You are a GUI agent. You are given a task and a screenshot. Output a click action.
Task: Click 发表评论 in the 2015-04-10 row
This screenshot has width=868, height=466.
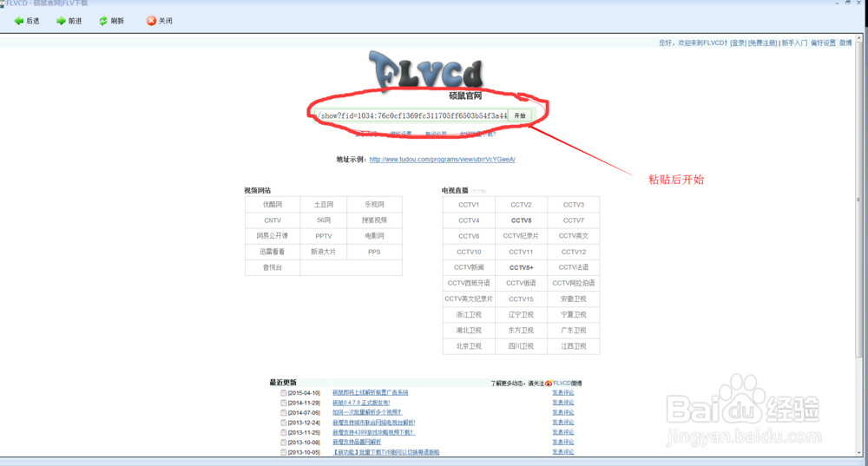pos(563,393)
